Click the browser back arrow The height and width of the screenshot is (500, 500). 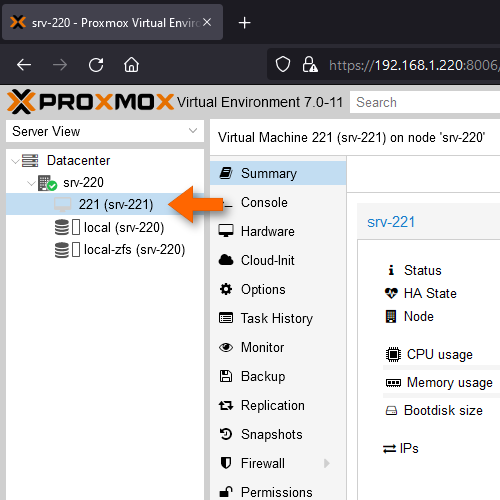(x=24, y=65)
